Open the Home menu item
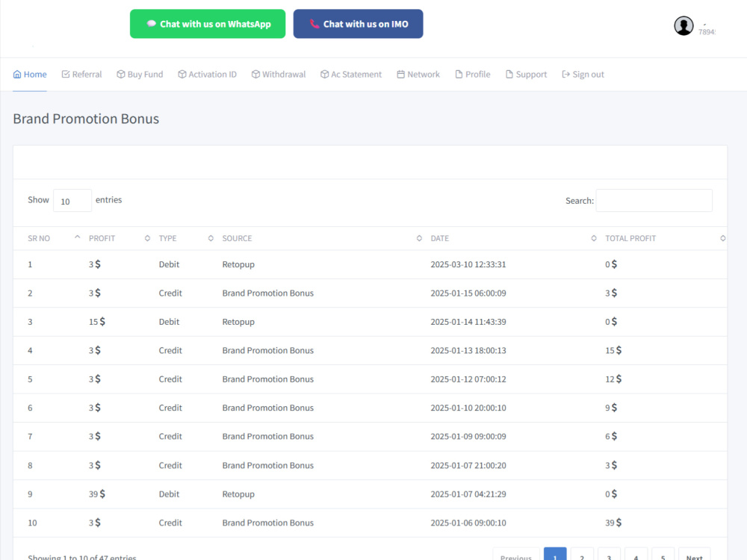 point(30,74)
